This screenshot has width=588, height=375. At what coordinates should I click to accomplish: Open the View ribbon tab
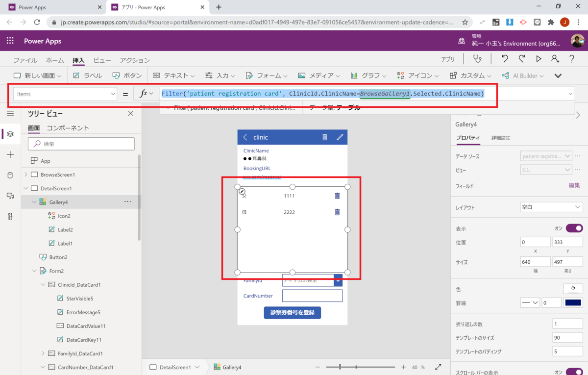tap(102, 60)
